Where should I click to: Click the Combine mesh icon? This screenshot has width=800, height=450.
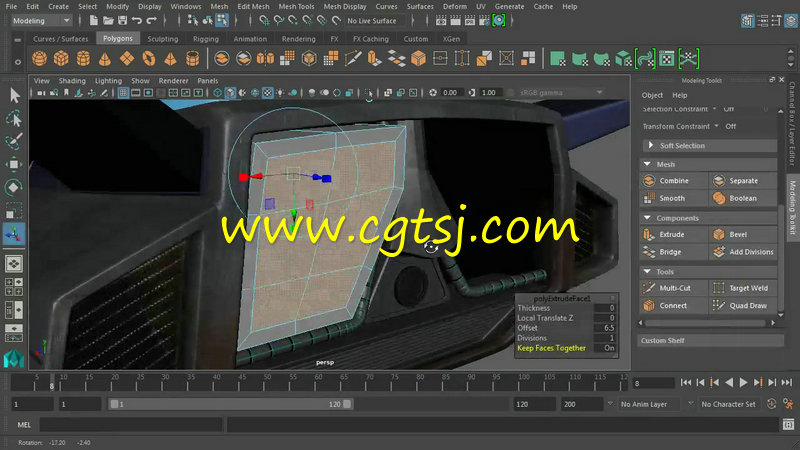click(649, 181)
